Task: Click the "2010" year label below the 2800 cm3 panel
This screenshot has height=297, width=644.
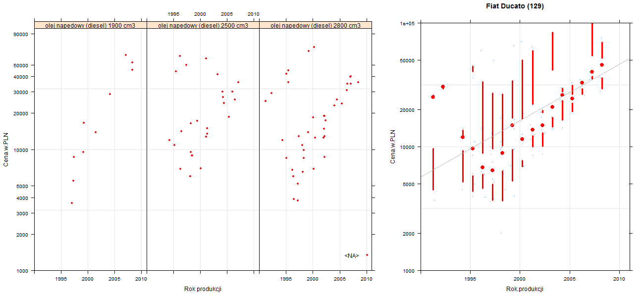Action: click(366, 279)
